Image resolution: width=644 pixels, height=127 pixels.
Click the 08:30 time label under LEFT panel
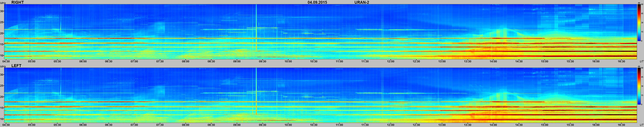click(211, 125)
